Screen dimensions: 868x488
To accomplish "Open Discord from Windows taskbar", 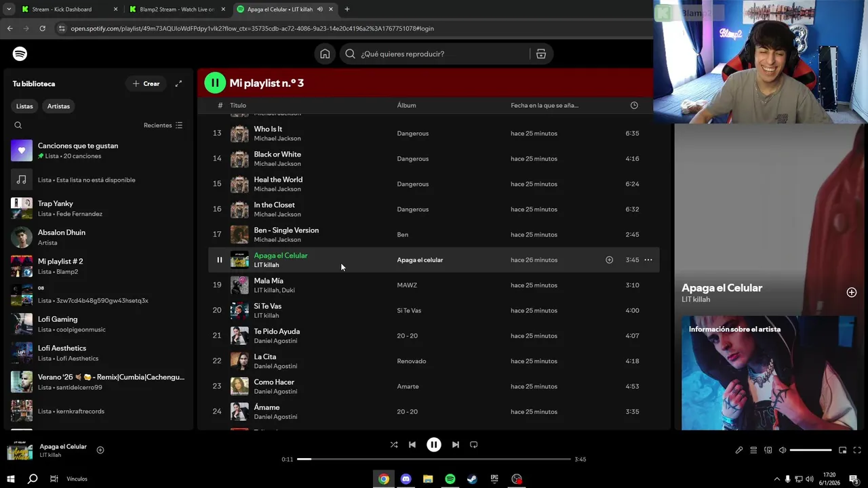I will point(406,479).
